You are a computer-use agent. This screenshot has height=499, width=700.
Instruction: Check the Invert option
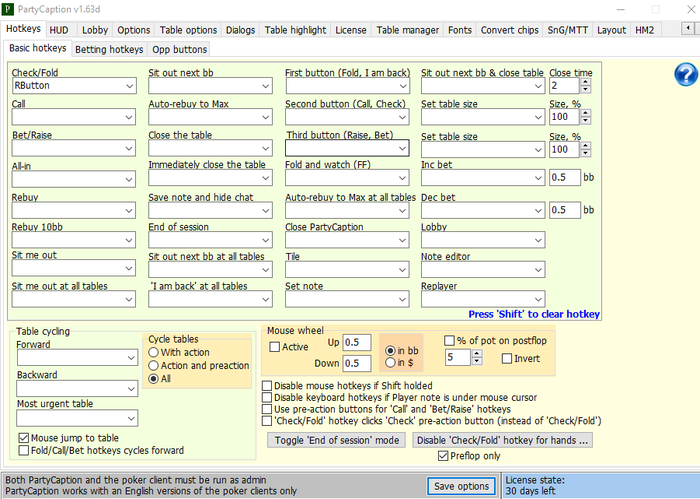(x=507, y=358)
